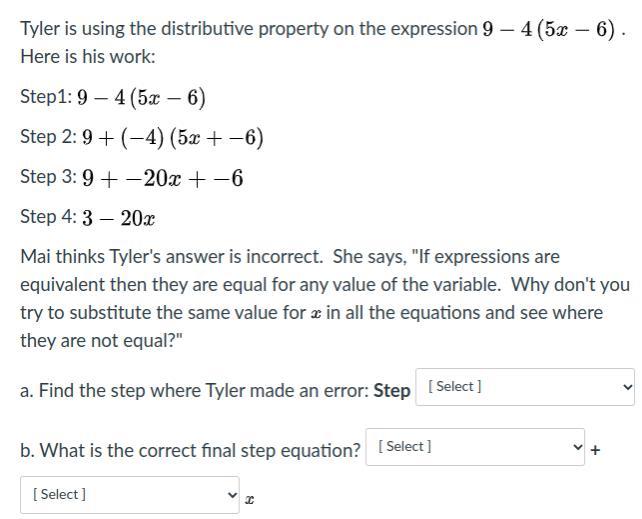Open the constant term dropdown before the plus sign
The image size is (642, 519).
tap(475, 447)
